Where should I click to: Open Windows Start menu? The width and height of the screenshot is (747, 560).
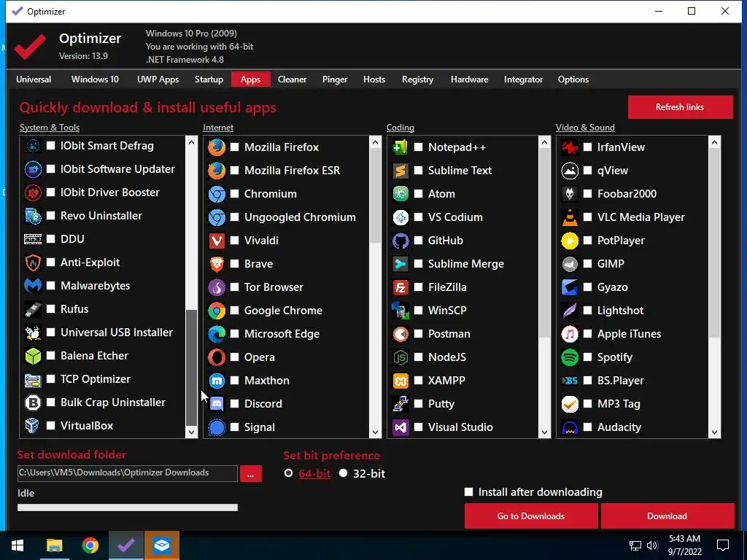tap(18, 545)
